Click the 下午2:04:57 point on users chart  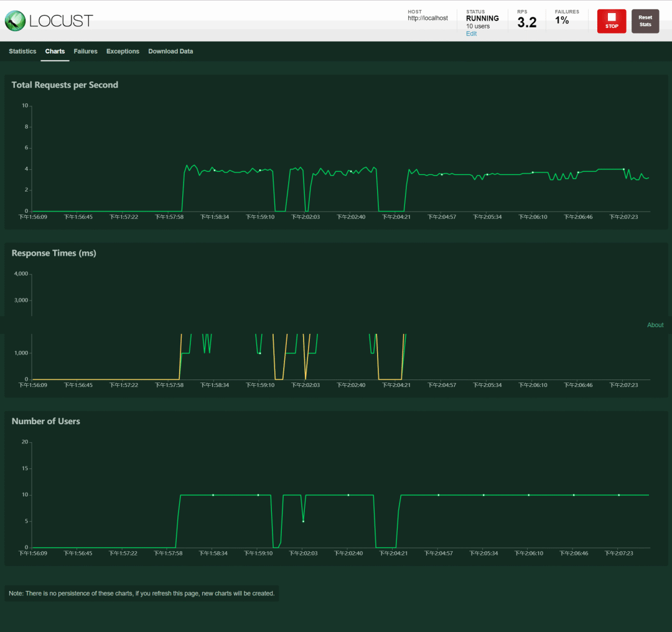pyautogui.click(x=439, y=495)
